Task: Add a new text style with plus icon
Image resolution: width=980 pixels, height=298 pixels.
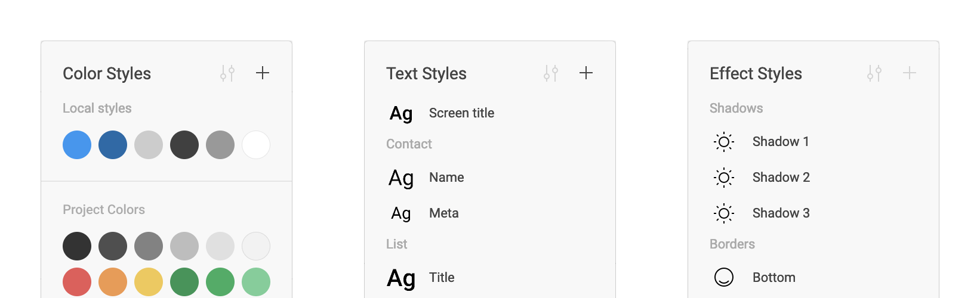Action: tap(586, 73)
